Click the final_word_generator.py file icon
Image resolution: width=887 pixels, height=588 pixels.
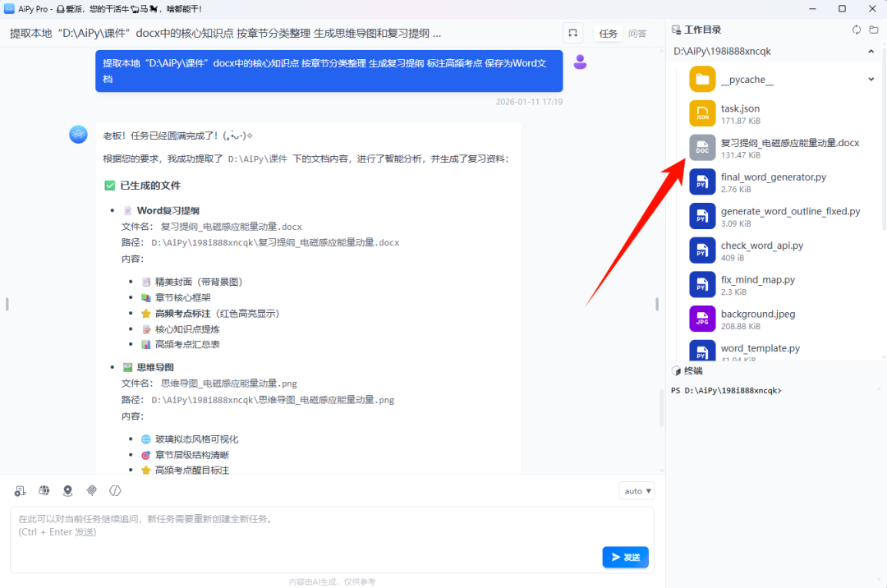pos(702,182)
